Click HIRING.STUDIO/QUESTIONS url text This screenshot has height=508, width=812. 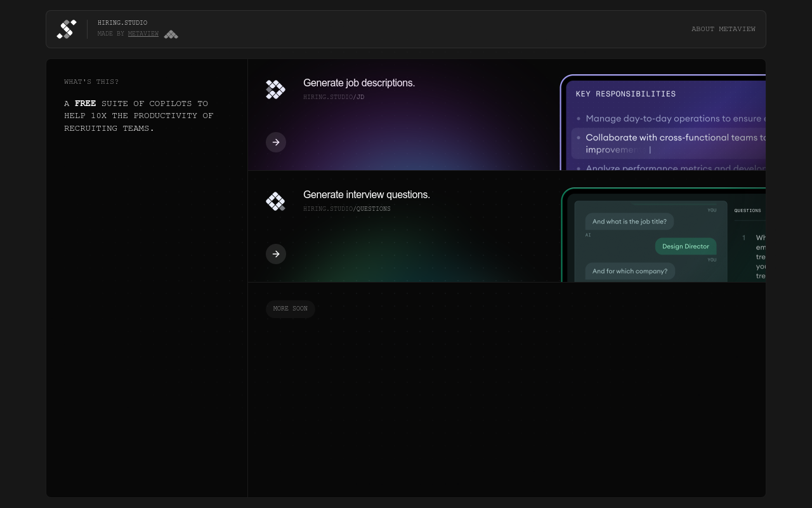pos(347,209)
